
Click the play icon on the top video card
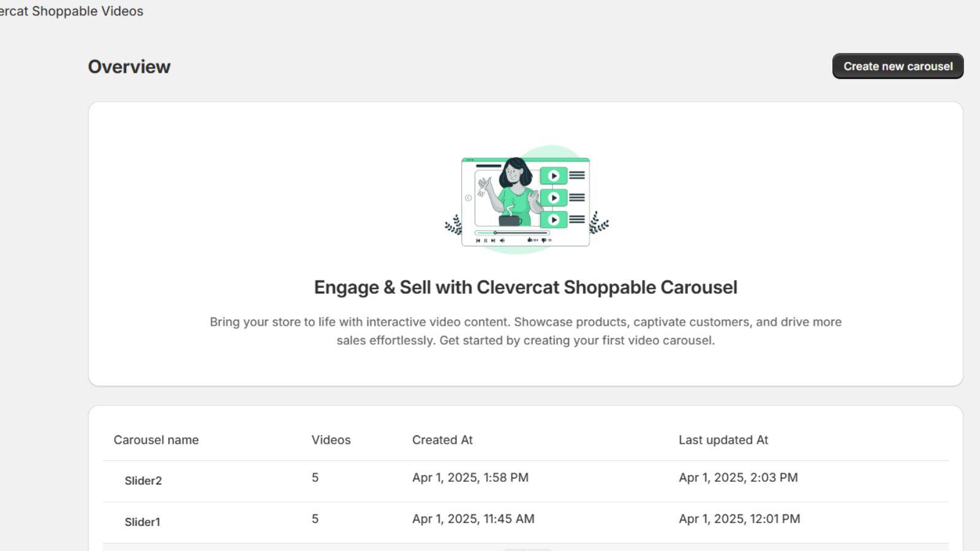[554, 176]
